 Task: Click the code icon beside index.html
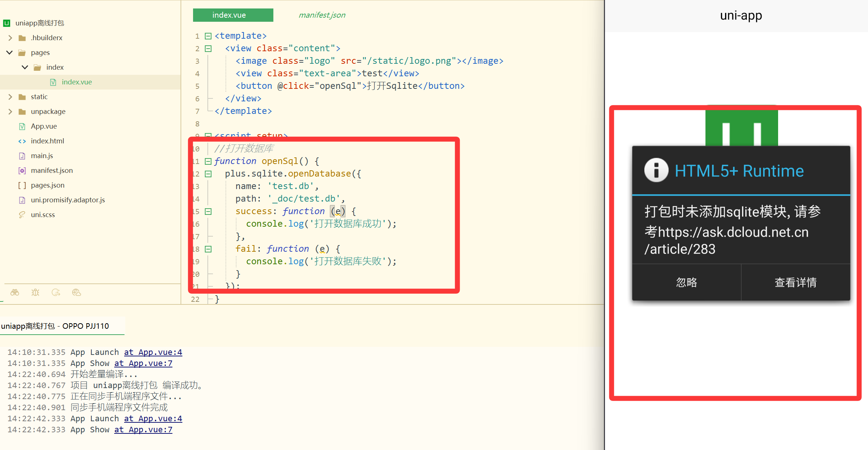[22, 141]
